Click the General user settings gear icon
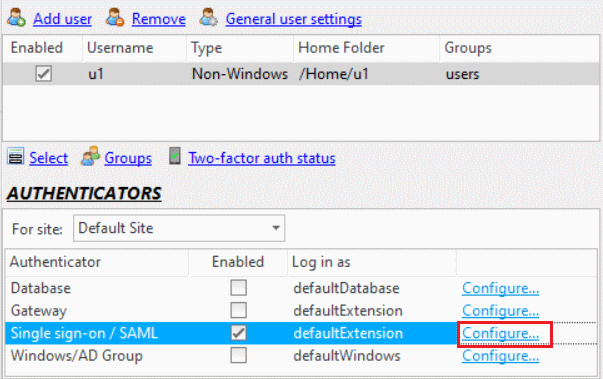Viewport: 603px width, 379px height. (209, 18)
